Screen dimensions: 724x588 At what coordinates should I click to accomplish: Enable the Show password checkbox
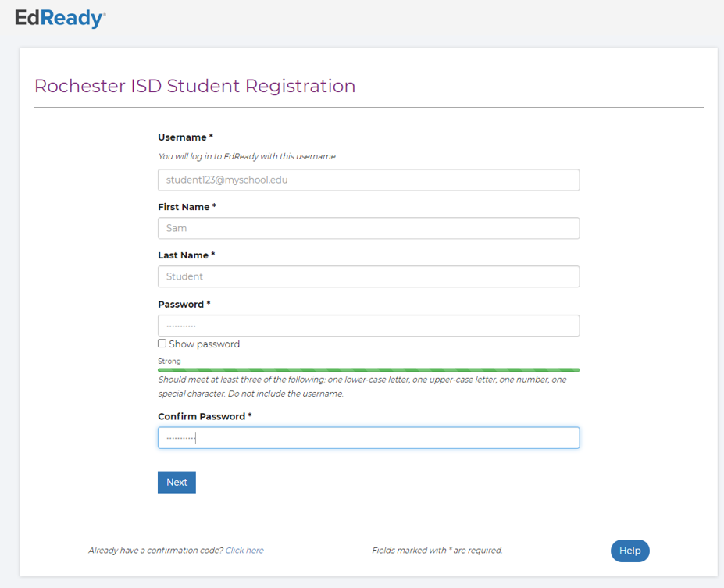pyautogui.click(x=162, y=344)
